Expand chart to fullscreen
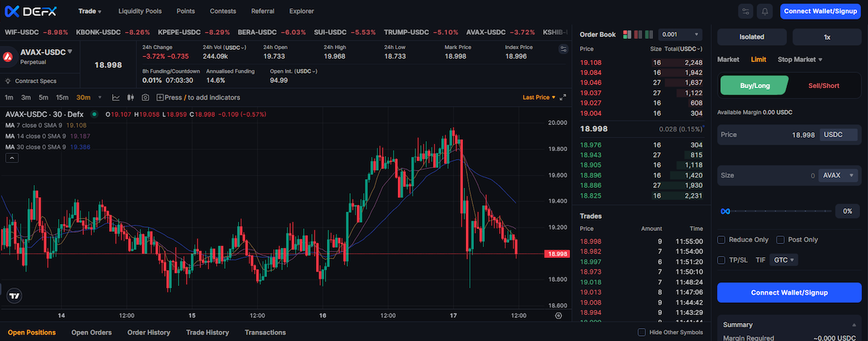 (563, 97)
